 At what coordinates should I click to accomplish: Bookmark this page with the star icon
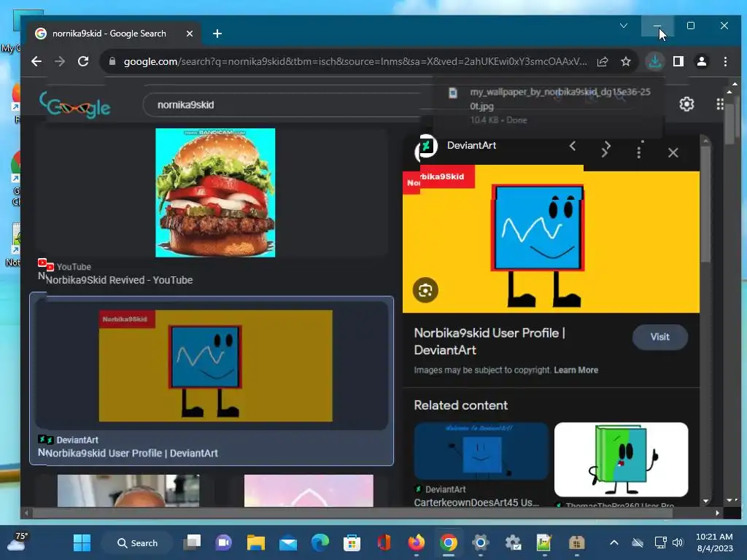point(626,61)
